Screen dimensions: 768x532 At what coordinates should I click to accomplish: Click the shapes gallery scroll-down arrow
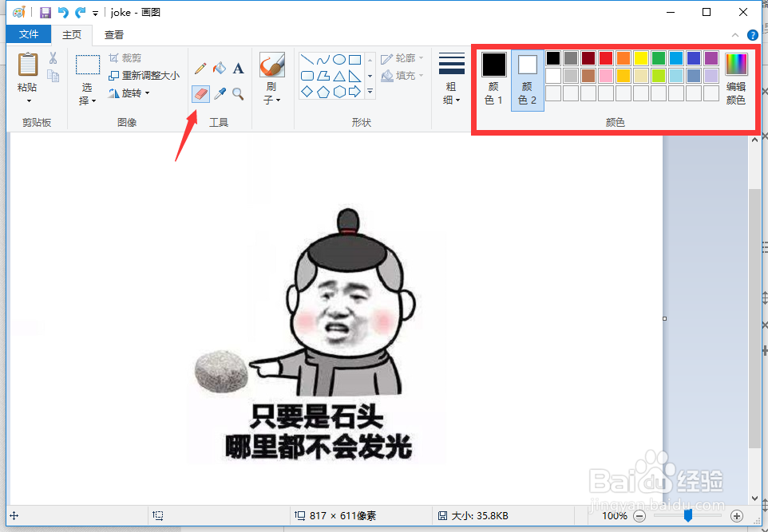coord(370,76)
